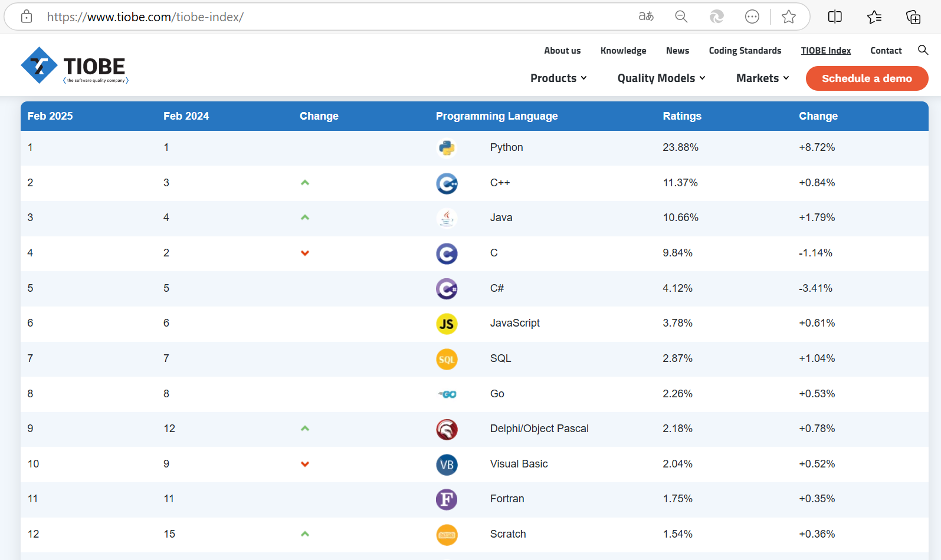The image size is (941, 560).
Task: Click the green up arrow in the C++ row
Action: (x=305, y=183)
